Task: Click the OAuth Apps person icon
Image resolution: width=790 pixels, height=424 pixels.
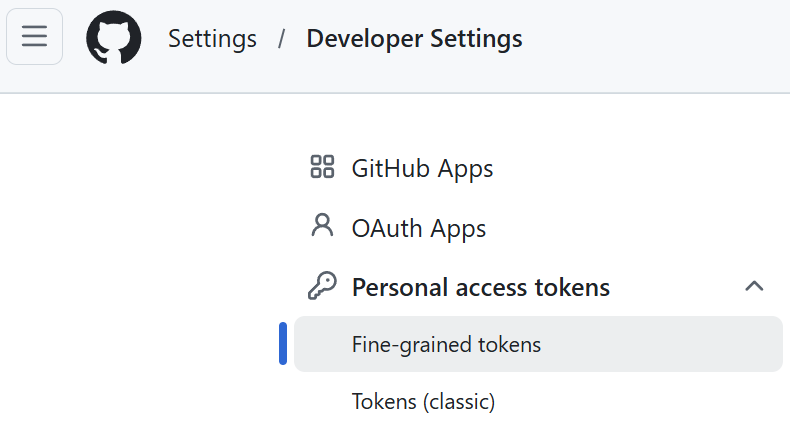Action: (322, 226)
